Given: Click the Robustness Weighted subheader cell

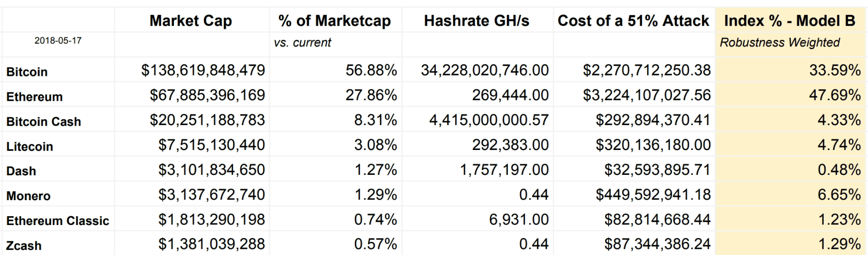Looking at the screenshot, I should 780,43.
